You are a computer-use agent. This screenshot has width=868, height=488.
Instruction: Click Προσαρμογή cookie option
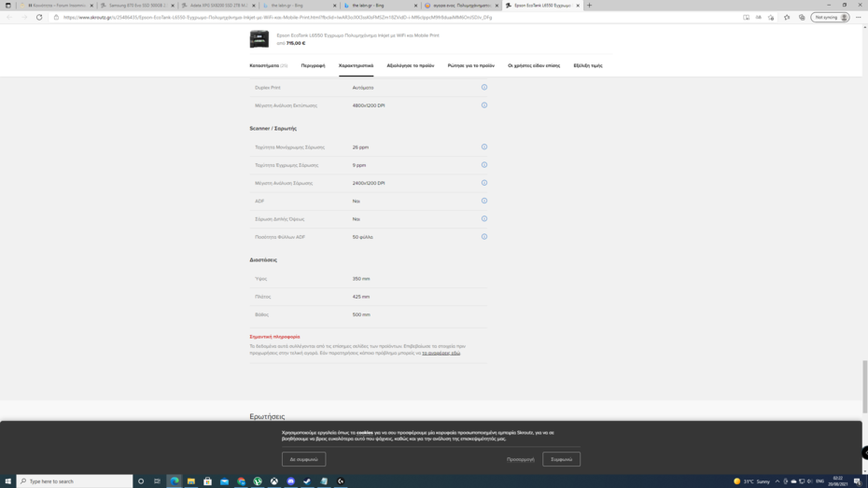coord(521,459)
